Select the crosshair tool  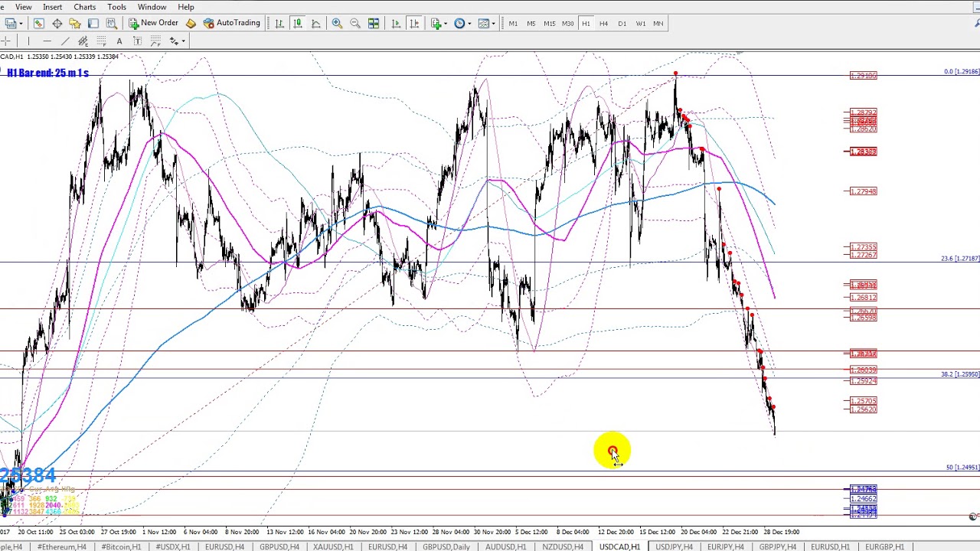coord(6,41)
